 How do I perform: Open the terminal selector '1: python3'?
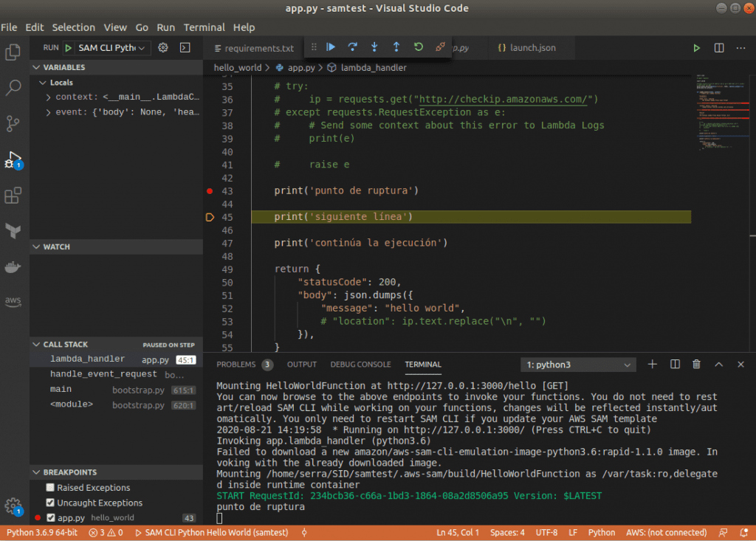coord(578,365)
